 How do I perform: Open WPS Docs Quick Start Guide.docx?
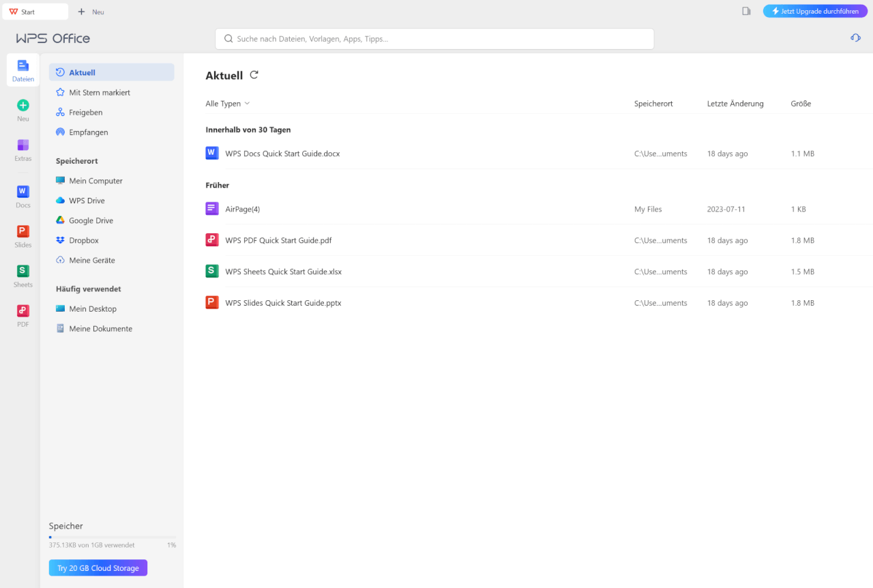(282, 153)
